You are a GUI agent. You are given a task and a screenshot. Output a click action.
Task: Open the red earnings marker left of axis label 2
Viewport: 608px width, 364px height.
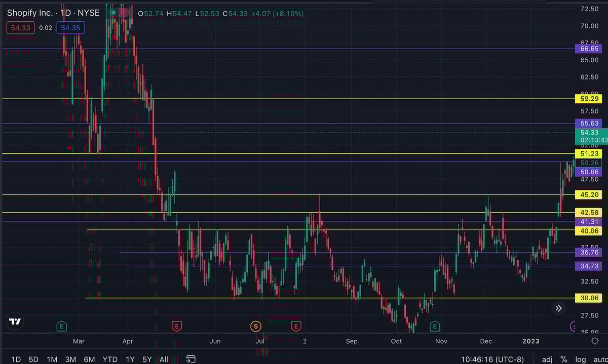(296, 326)
